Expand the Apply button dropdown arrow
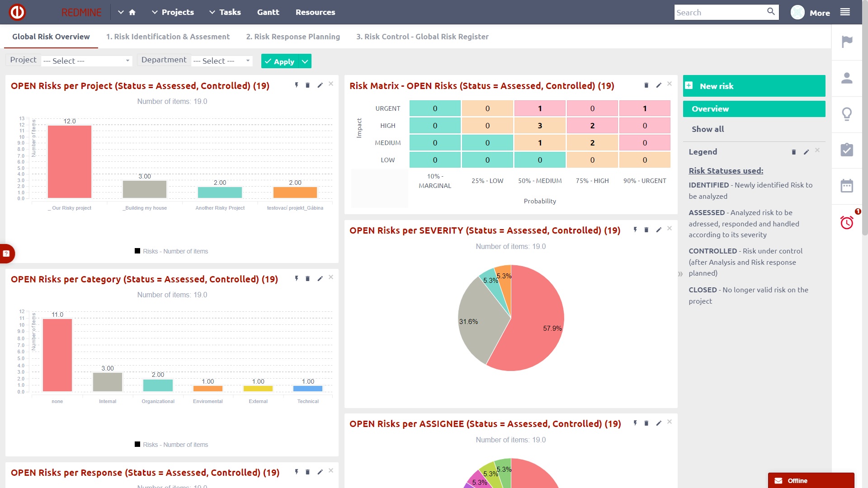This screenshot has width=868, height=488. coord(305,61)
